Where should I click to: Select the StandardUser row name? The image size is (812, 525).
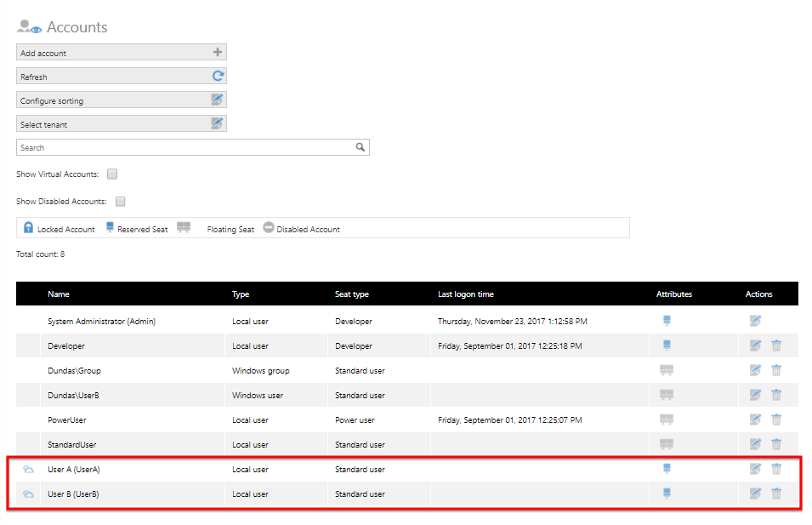coord(72,445)
